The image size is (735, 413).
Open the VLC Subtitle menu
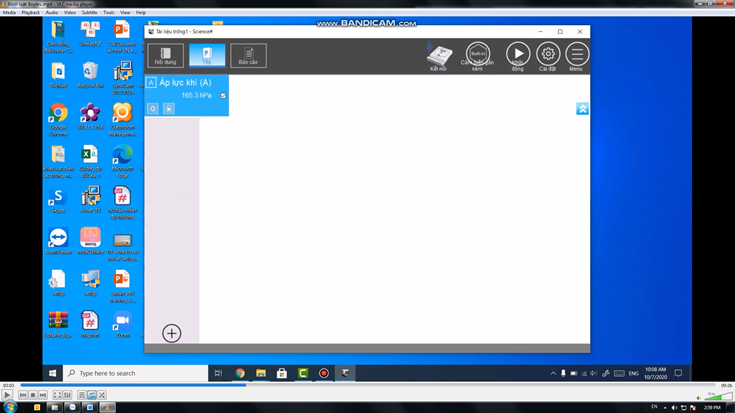click(89, 13)
